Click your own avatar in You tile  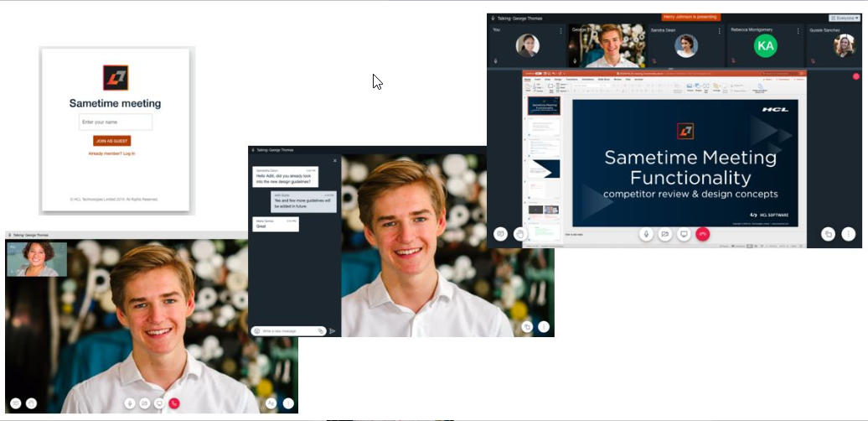(x=528, y=46)
